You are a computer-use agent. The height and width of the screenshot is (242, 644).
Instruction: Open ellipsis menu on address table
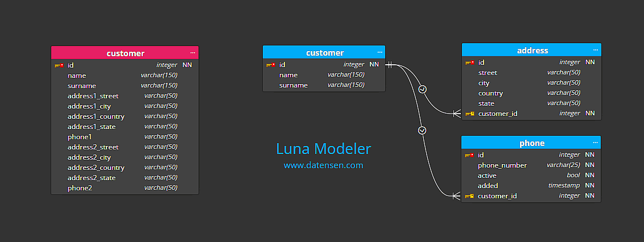point(595,50)
